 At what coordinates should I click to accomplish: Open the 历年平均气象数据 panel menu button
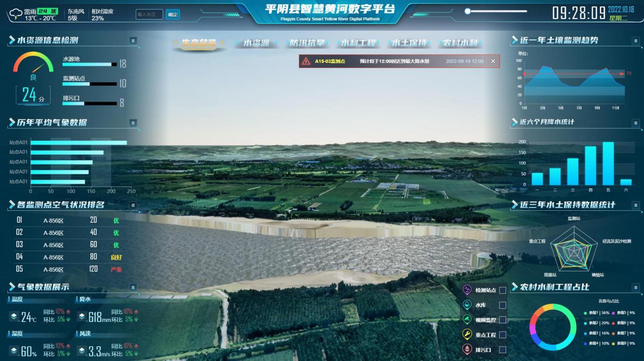133,123
